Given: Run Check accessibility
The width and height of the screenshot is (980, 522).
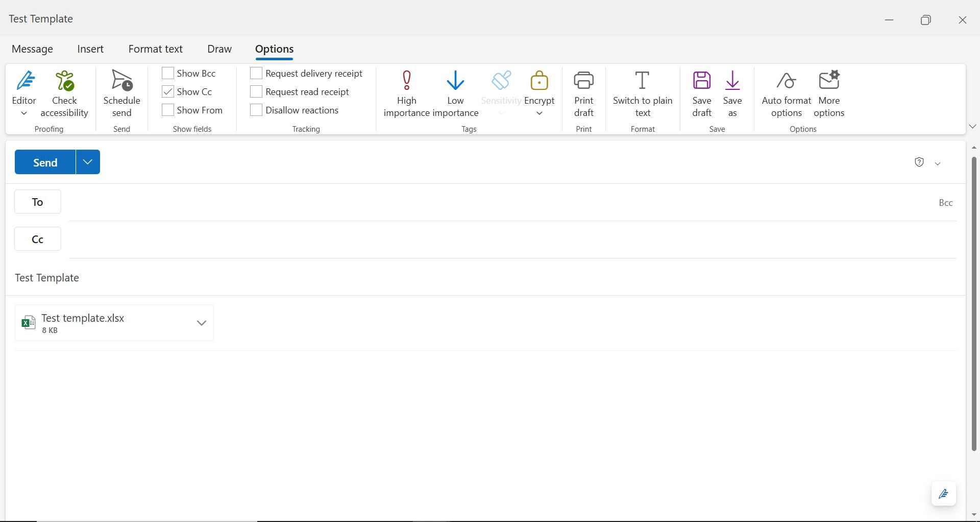Looking at the screenshot, I should pyautogui.click(x=64, y=93).
